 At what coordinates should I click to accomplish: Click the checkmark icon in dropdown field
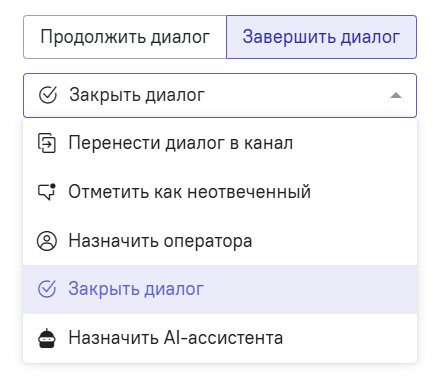click(x=48, y=95)
